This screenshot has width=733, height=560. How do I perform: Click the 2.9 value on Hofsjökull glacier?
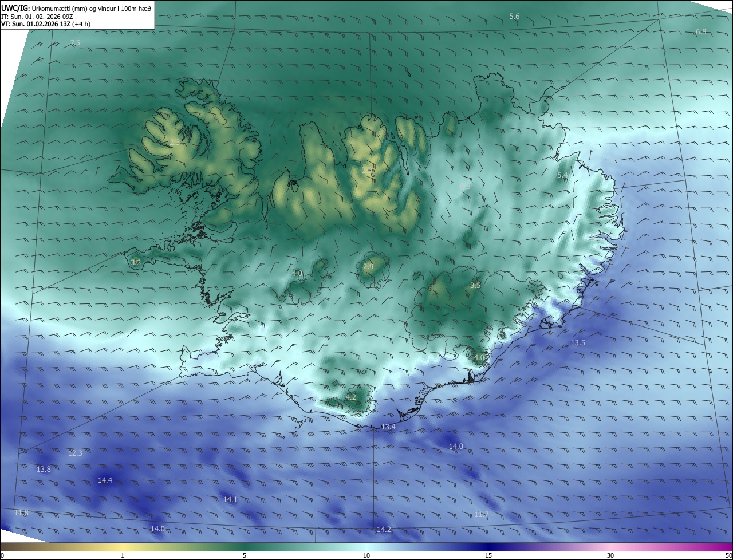pos(368,266)
